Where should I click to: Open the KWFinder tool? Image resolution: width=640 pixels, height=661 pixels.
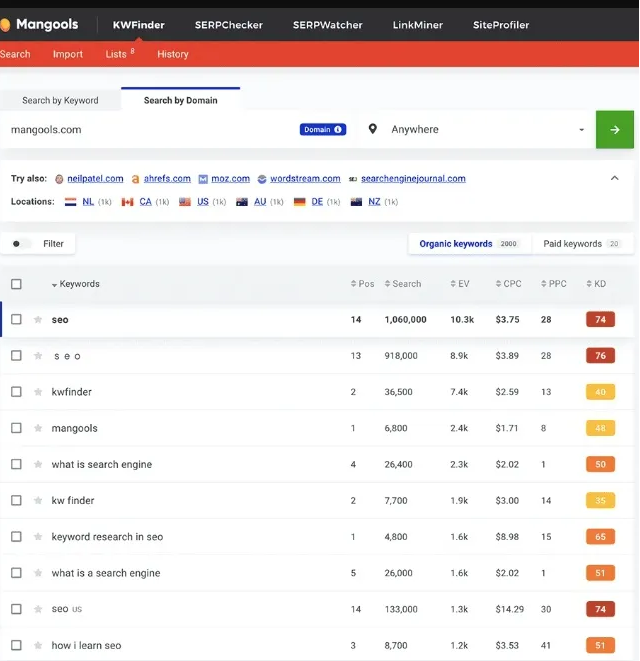[138, 25]
